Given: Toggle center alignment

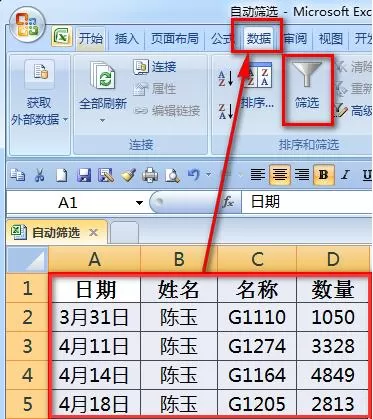Looking at the screenshot, I should [279, 174].
